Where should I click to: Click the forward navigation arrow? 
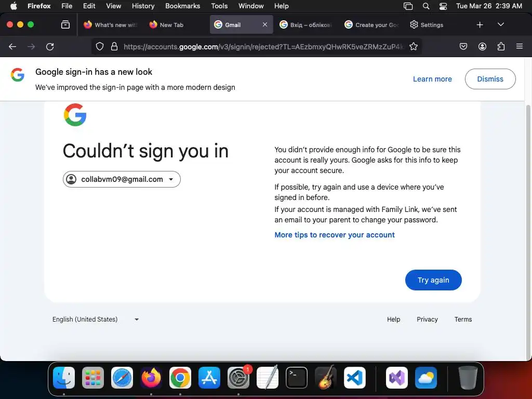[x=31, y=46]
